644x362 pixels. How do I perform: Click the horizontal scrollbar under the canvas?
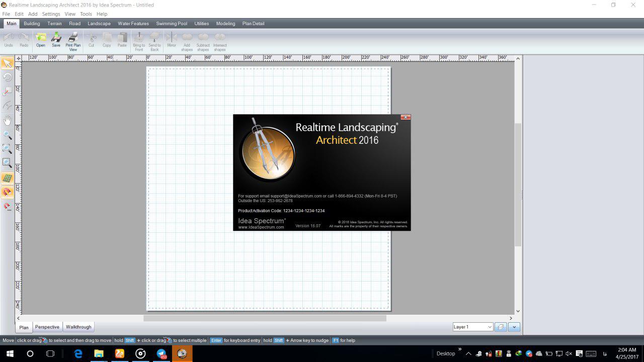click(x=265, y=318)
